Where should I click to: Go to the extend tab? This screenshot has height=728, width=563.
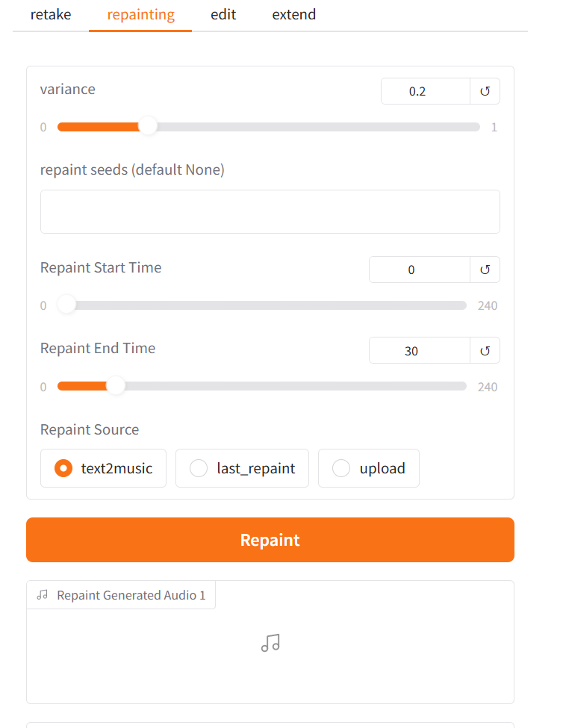tap(293, 15)
